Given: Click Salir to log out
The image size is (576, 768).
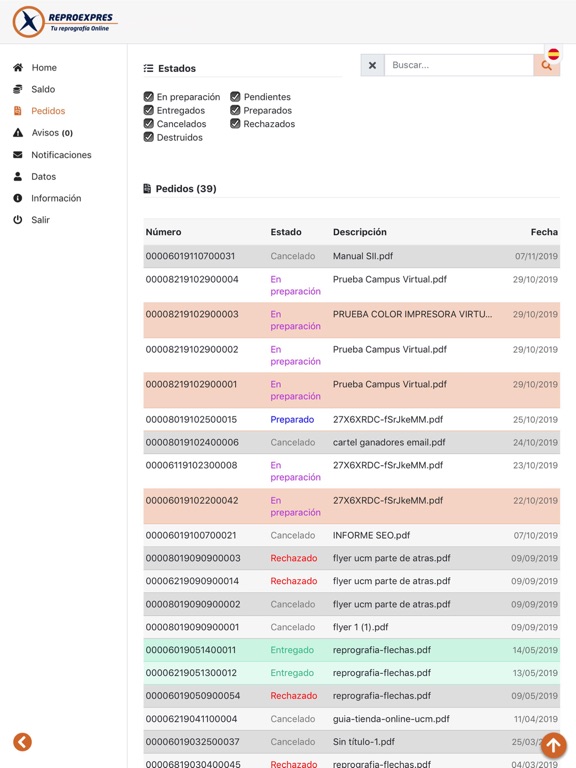Looking at the screenshot, I should (41, 219).
